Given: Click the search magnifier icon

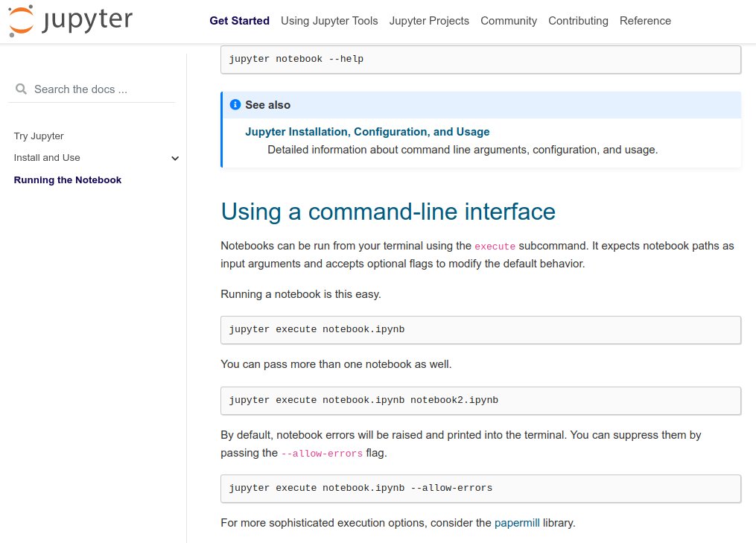Looking at the screenshot, I should 21,89.
